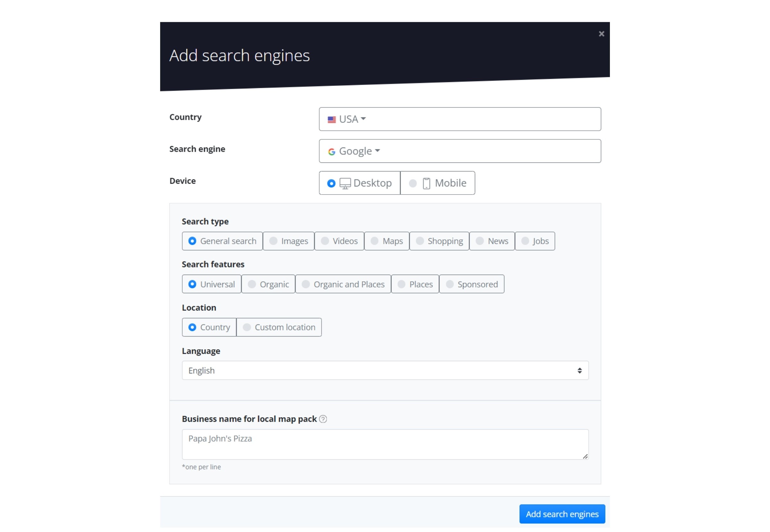The width and height of the screenshot is (770, 532).
Task: Select the Mobile device option
Action: click(437, 183)
